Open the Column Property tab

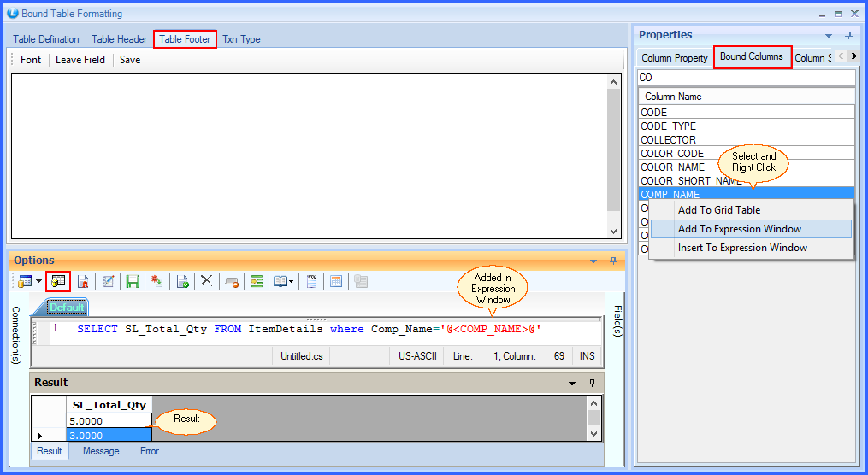tap(674, 58)
